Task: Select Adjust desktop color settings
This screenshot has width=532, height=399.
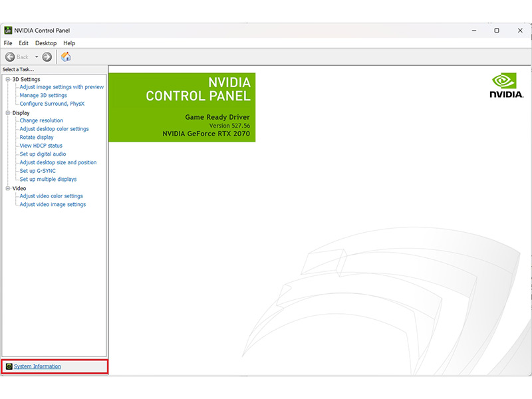Action: pos(54,129)
